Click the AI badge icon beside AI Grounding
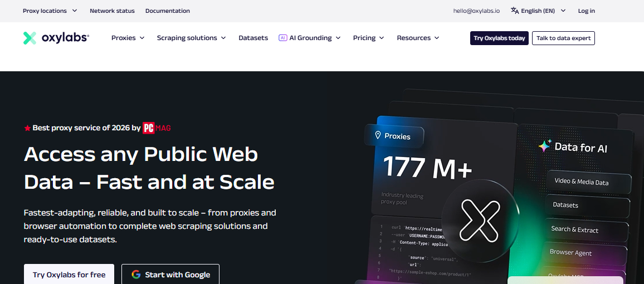The height and width of the screenshot is (284, 644). [282, 38]
